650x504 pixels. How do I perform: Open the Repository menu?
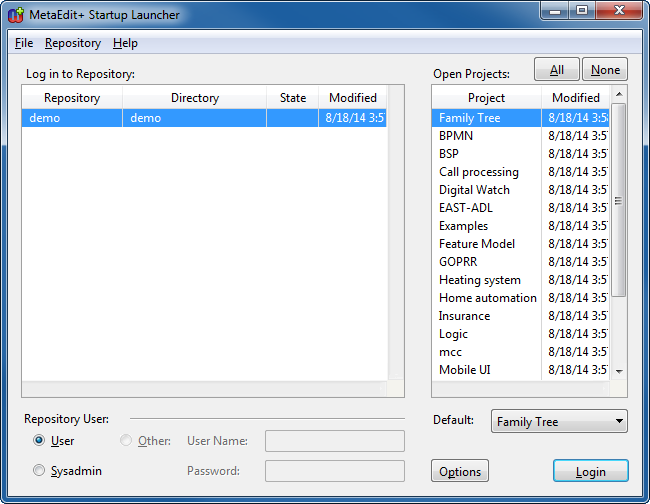click(x=73, y=43)
